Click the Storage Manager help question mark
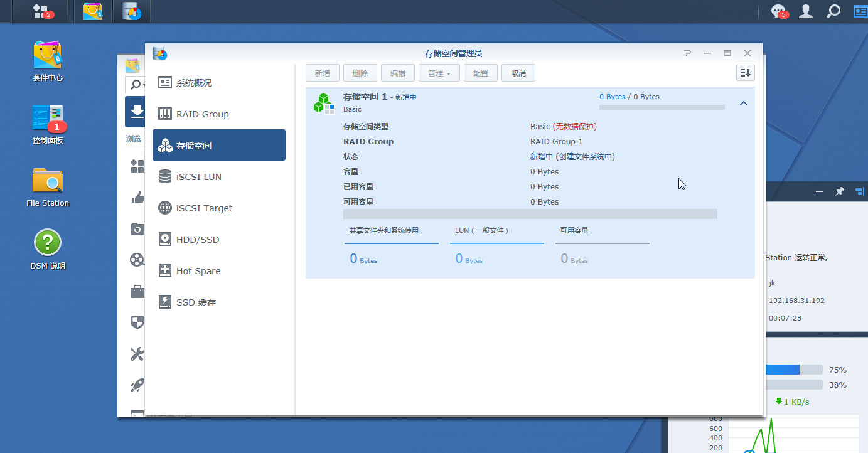 687,53
